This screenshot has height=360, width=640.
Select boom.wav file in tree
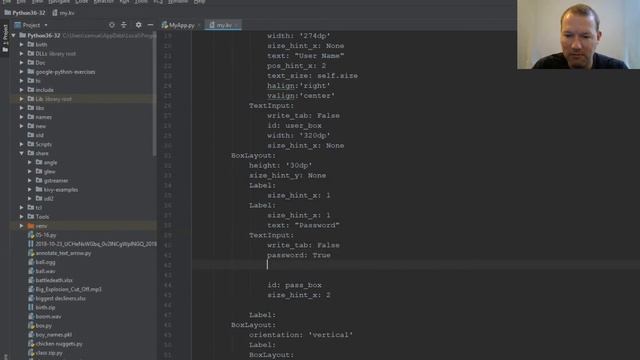pos(44,316)
